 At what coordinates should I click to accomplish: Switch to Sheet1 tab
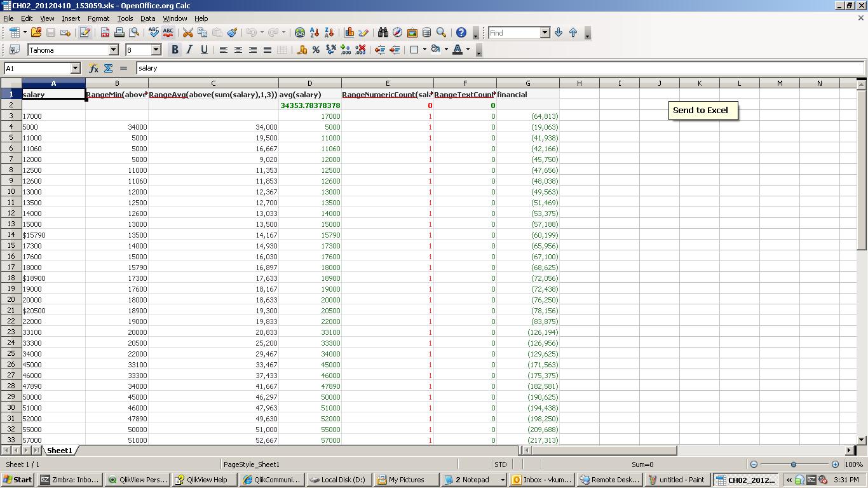[60, 451]
